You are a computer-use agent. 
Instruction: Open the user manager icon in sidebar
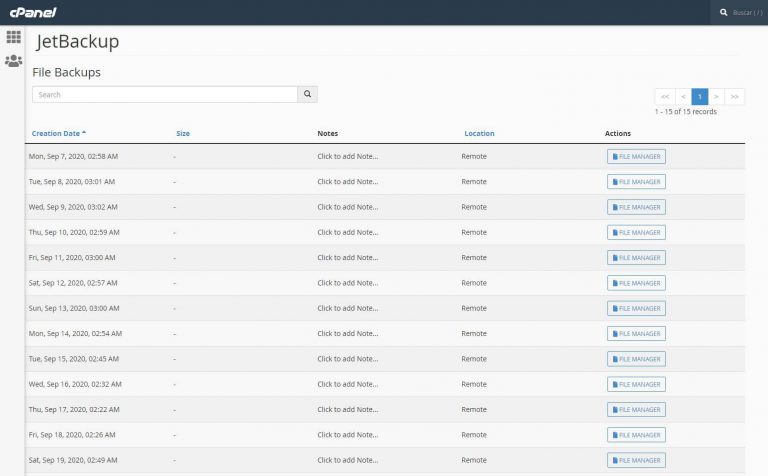coord(13,61)
